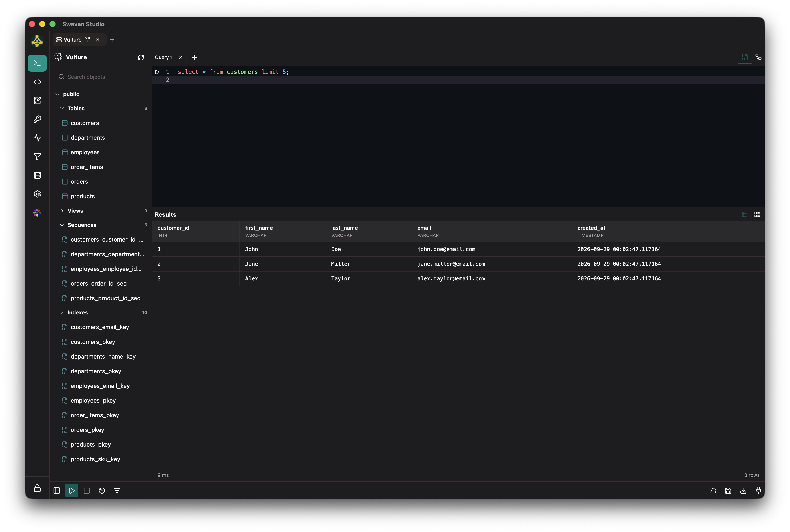Click the branch icon in Vulture tab
The height and width of the screenshot is (532, 790).
[87, 40]
